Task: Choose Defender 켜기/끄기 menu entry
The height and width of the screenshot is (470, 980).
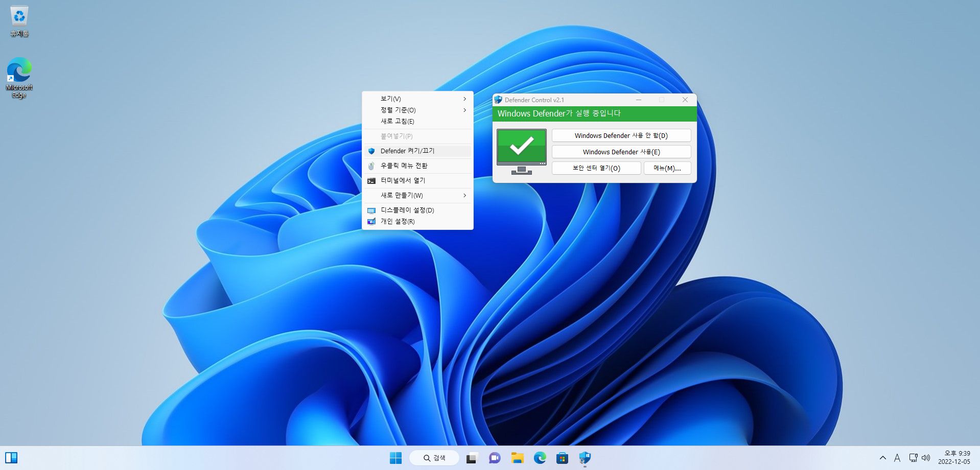Action: point(417,151)
